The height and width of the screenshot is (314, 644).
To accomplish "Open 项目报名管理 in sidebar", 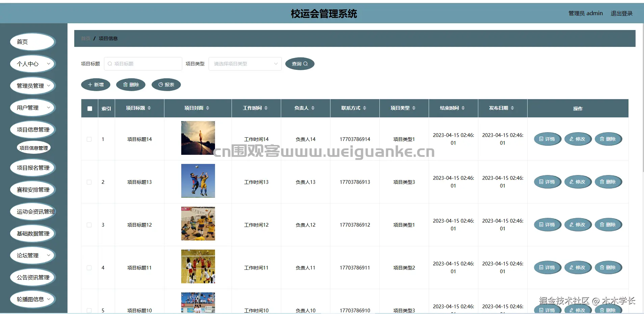I will 33,168.
